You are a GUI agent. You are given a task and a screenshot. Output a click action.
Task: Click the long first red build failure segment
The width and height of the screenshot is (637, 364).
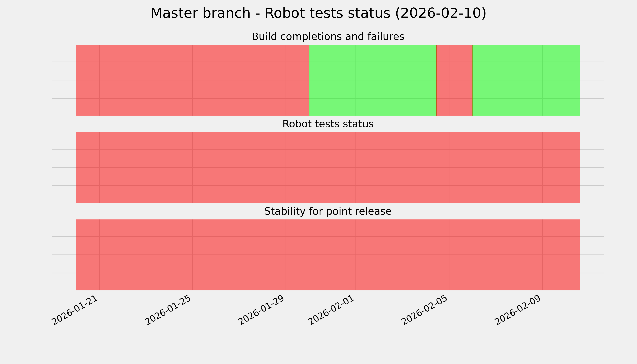[x=192, y=80]
